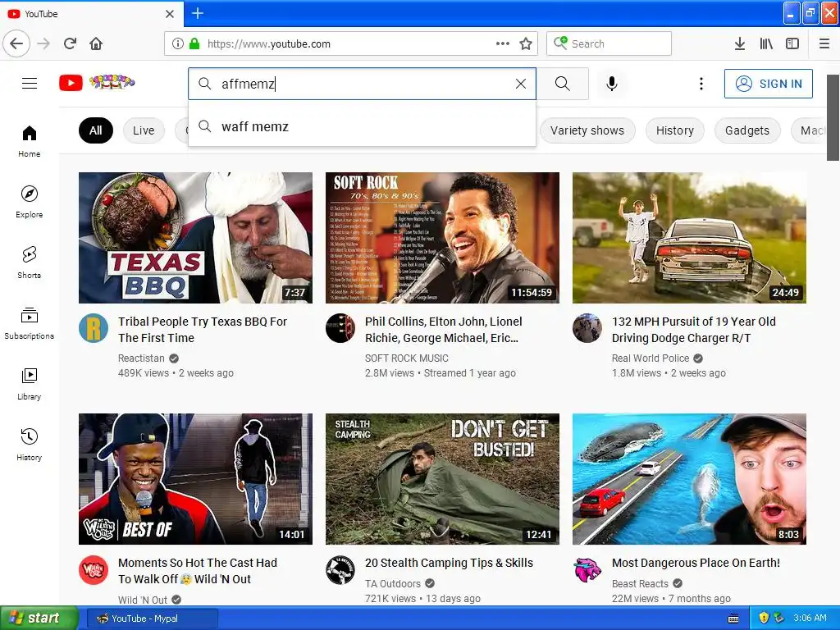Select the Gadgets filter chip

pos(746,130)
